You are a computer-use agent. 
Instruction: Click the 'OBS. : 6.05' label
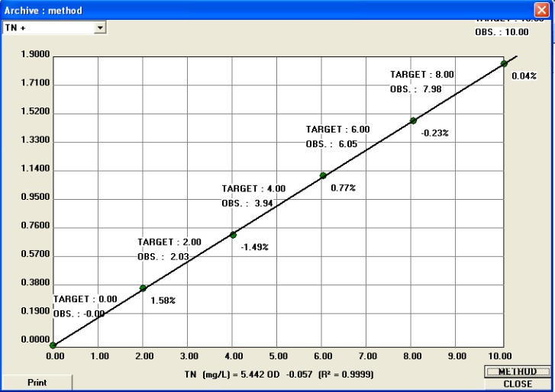(x=331, y=144)
